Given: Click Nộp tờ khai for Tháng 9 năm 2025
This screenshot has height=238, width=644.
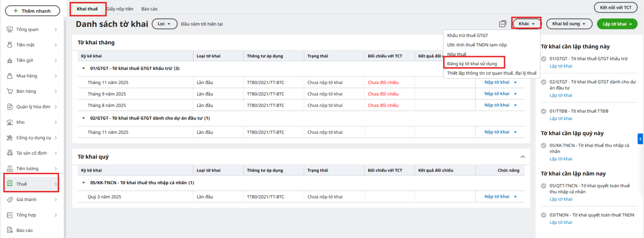Looking at the screenshot, I should (x=497, y=94).
